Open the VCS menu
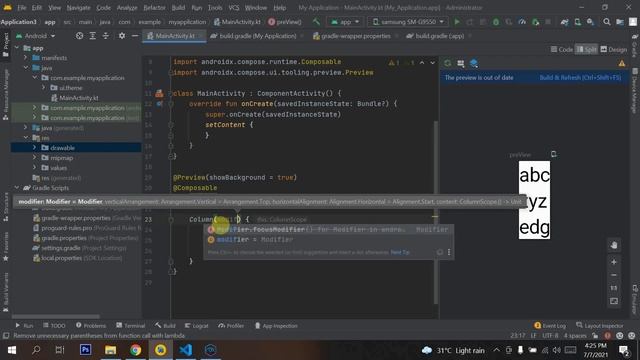The height and width of the screenshot is (360, 640). point(233,8)
